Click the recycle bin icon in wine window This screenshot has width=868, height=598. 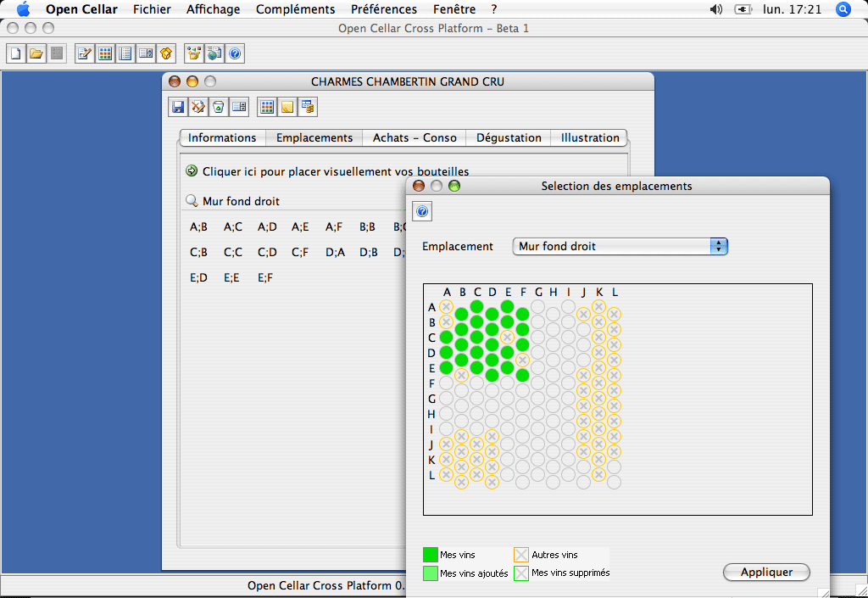tap(219, 107)
